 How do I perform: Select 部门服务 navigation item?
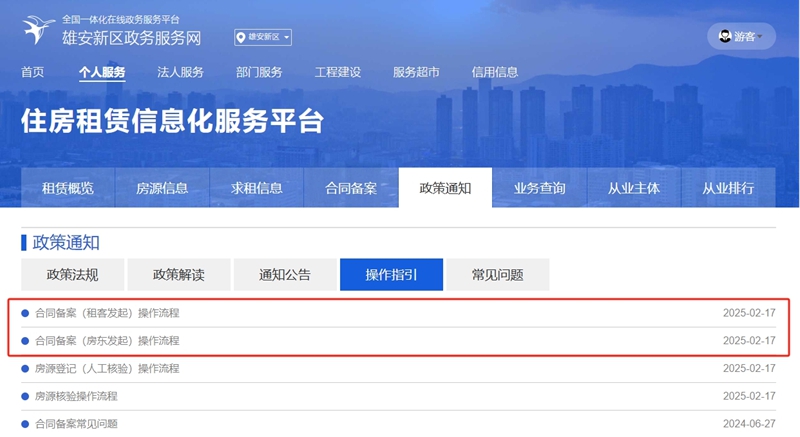(x=259, y=72)
